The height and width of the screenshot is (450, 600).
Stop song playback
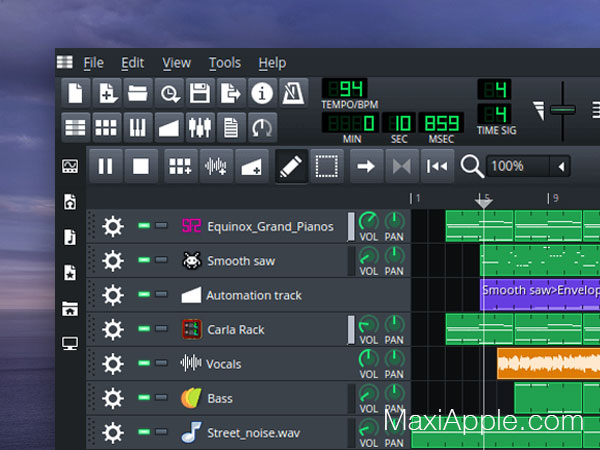click(x=142, y=166)
